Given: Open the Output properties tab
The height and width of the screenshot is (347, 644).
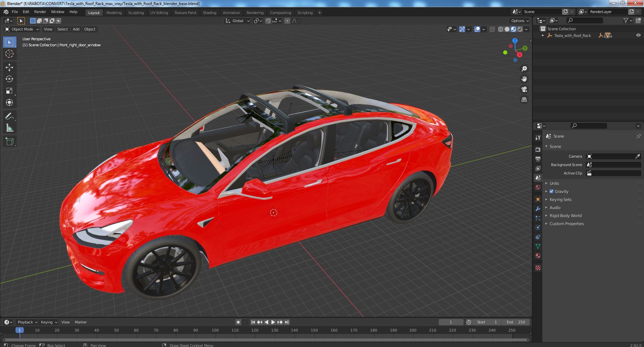Looking at the screenshot, I should (538, 159).
